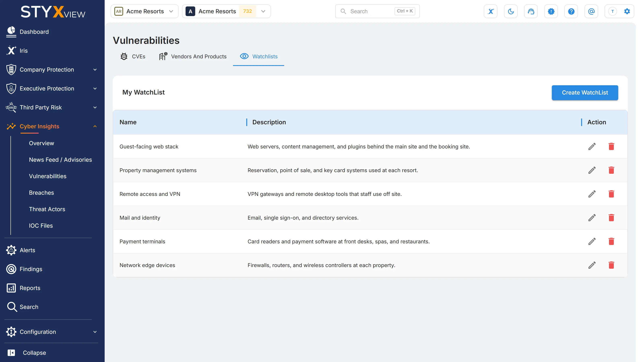This screenshot has width=644, height=362.
Task: Switch to the Vendors And Products tab
Action: 193,57
